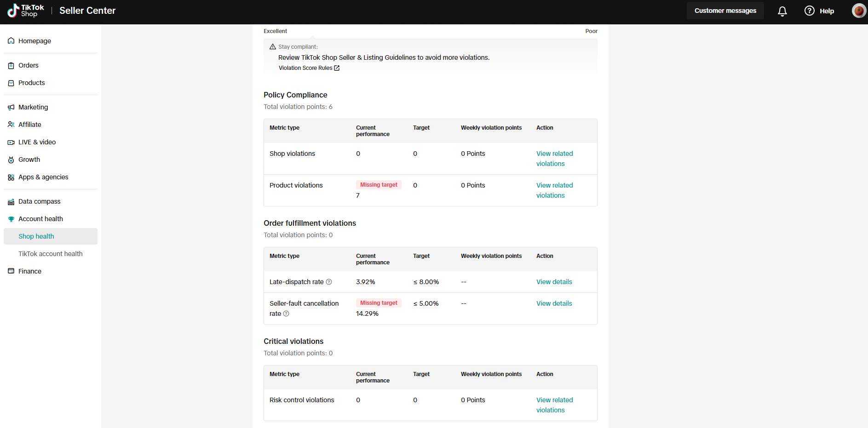Click the Homepage house icon
This screenshot has width=868, height=428.
pos(11,41)
